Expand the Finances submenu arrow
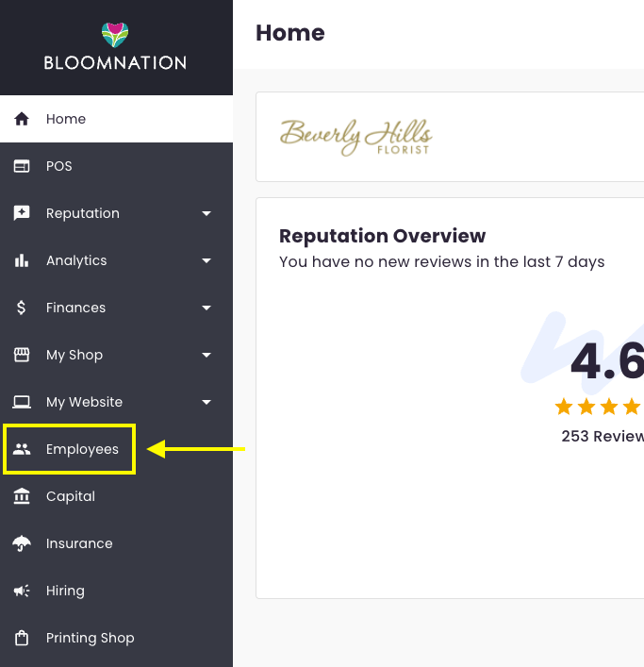644x667 pixels. [x=206, y=308]
